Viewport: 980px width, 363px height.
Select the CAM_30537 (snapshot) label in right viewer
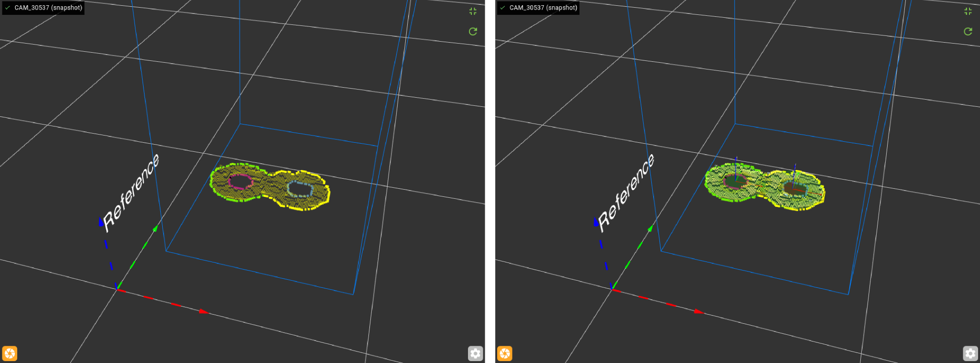tap(543, 8)
